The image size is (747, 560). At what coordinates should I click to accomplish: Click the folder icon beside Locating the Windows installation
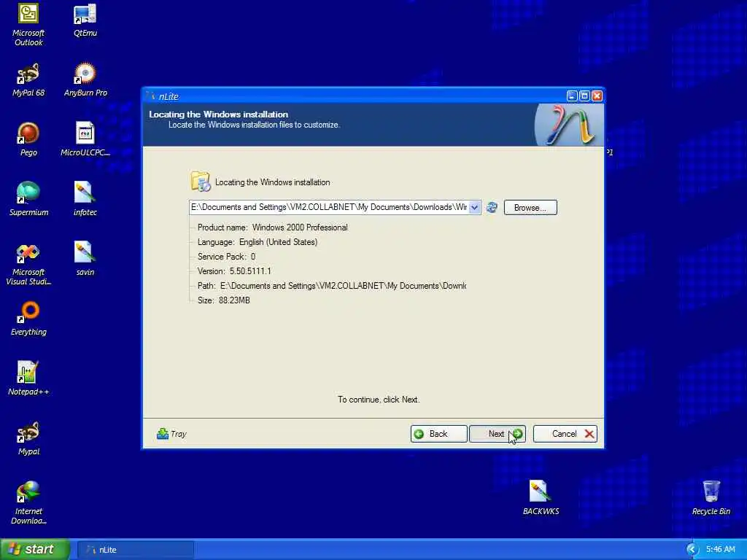[200, 182]
